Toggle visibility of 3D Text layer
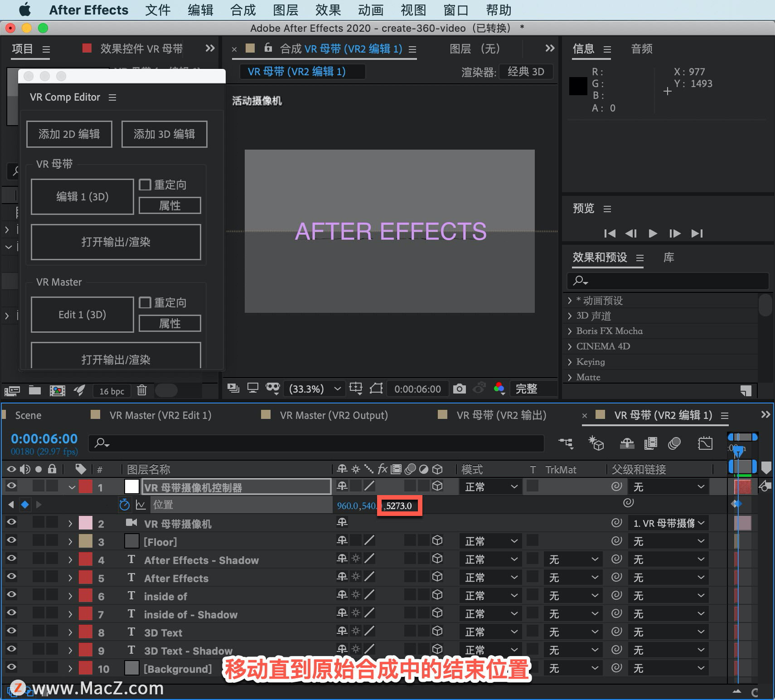 point(11,631)
